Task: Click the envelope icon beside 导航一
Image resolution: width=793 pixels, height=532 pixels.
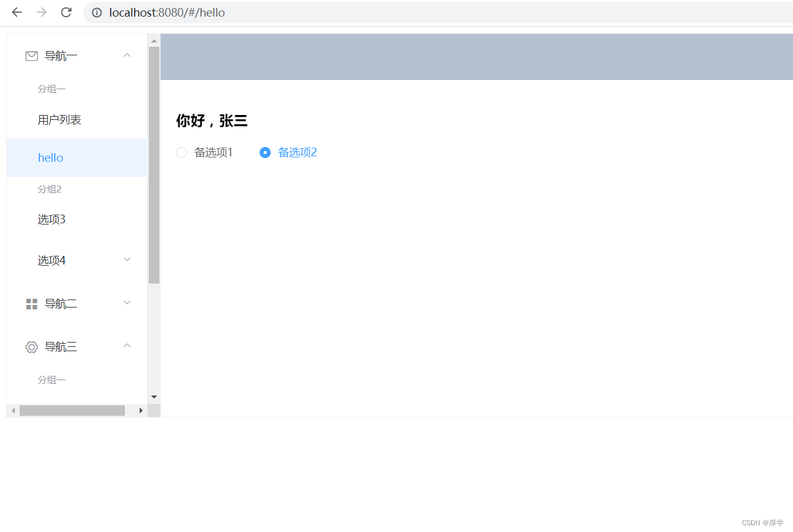Action: pyautogui.click(x=31, y=56)
